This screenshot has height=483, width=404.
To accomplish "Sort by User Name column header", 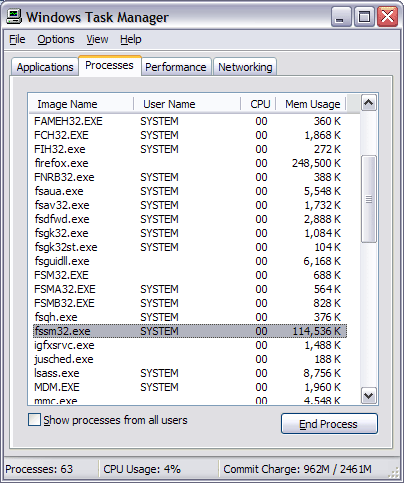I will click(187, 104).
